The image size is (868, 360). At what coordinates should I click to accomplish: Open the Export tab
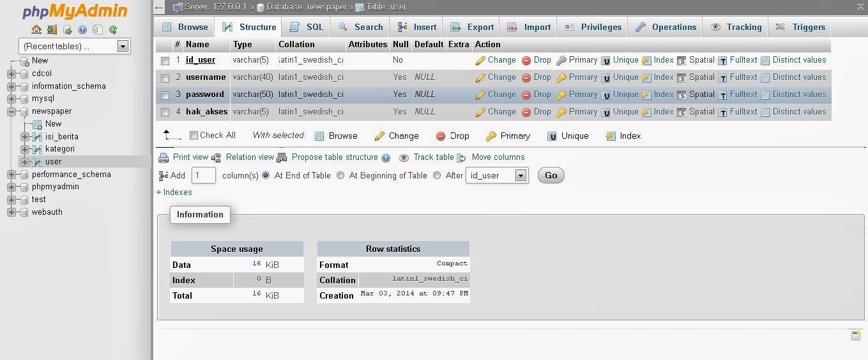tap(472, 27)
